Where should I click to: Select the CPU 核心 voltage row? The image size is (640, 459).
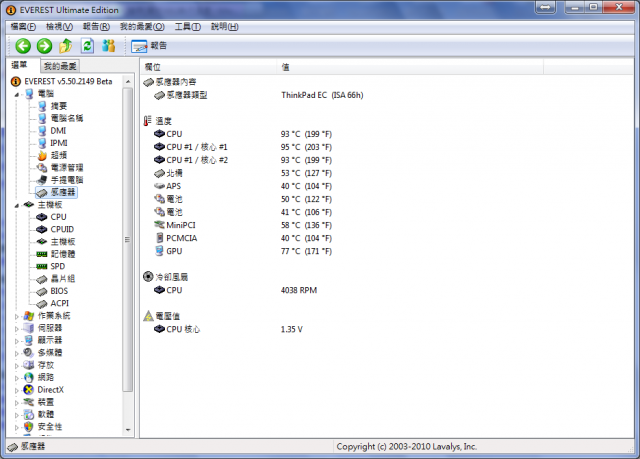(x=228, y=329)
